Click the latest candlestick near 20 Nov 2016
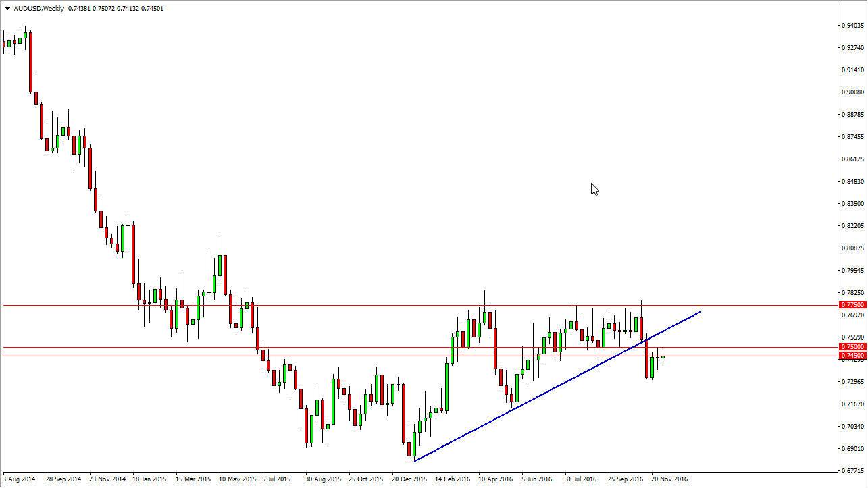Image resolution: width=868 pixels, height=488 pixels. point(663,356)
